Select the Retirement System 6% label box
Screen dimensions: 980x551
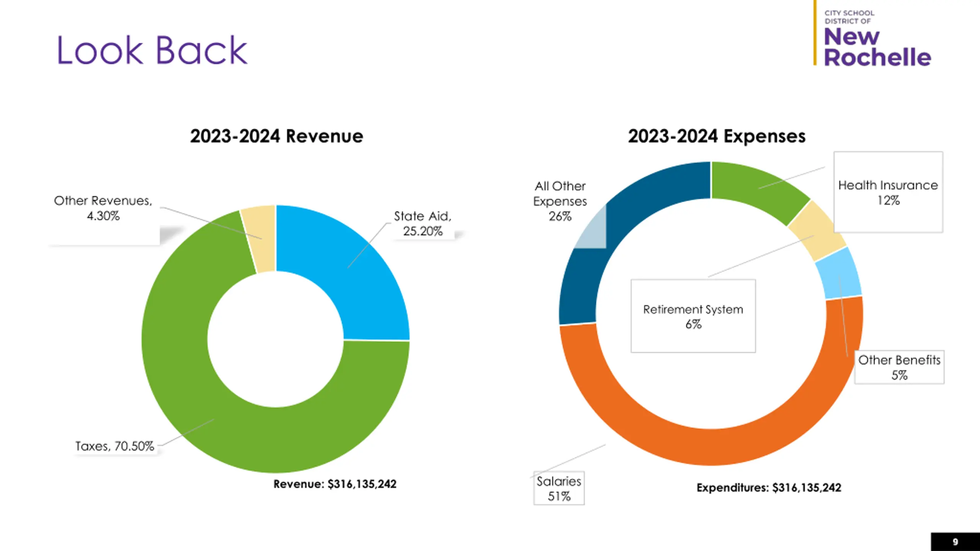[693, 316]
